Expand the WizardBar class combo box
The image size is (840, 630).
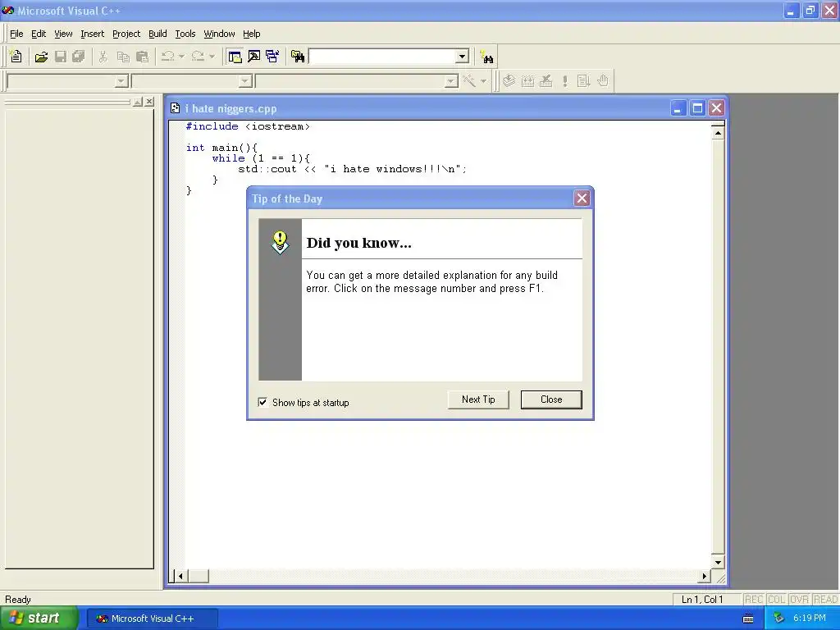121,81
